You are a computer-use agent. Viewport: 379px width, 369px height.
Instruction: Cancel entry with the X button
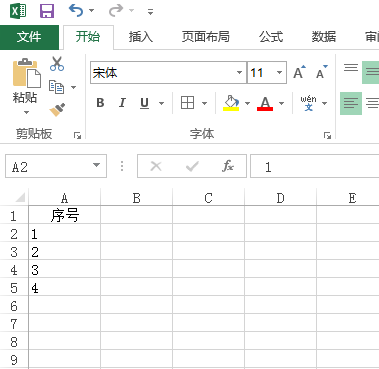156,166
